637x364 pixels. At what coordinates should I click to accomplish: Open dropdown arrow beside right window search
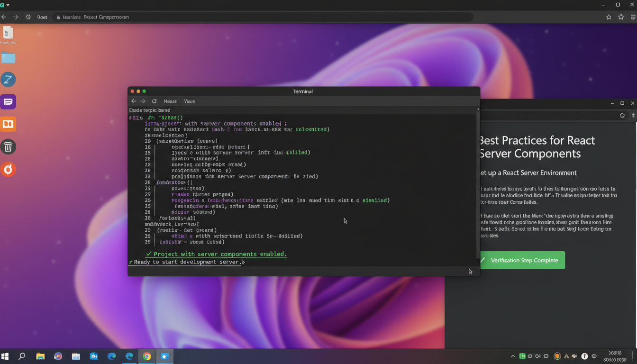[634, 116]
